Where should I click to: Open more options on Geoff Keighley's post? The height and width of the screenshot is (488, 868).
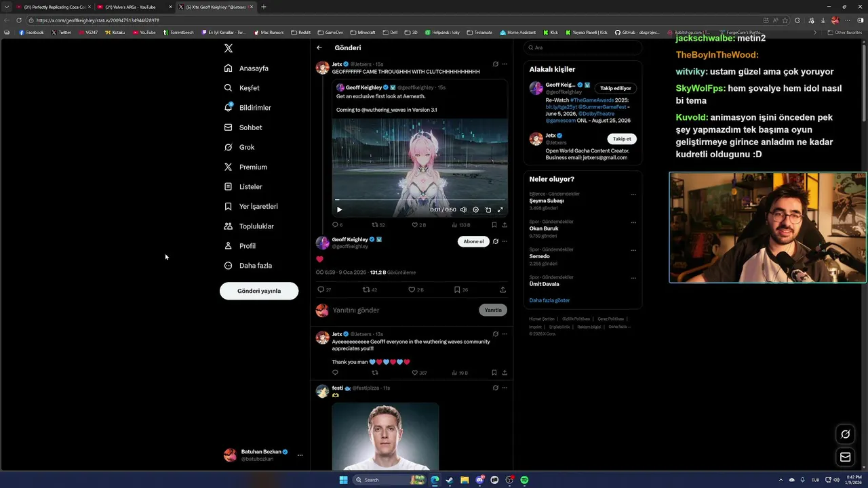pyautogui.click(x=505, y=241)
